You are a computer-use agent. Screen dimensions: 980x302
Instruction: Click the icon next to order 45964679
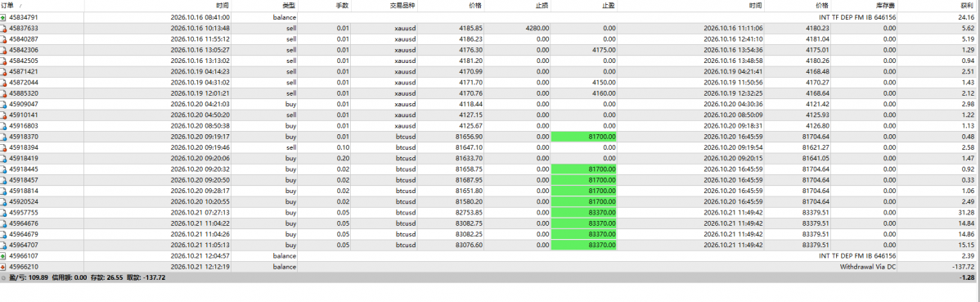click(x=4, y=234)
